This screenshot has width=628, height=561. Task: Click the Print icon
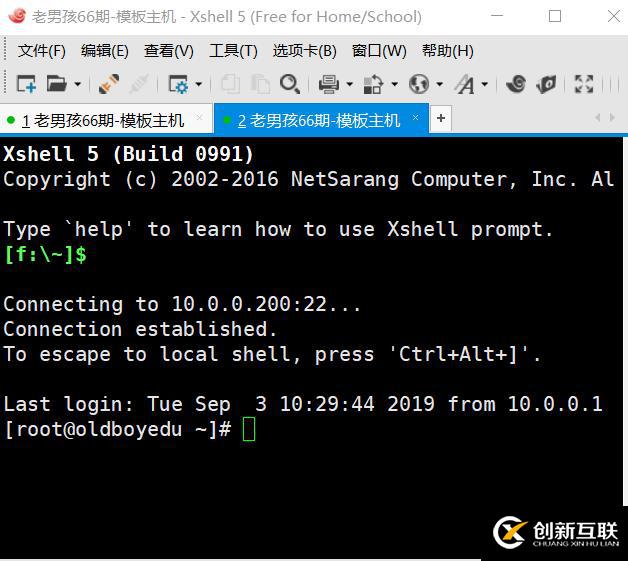(329, 84)
